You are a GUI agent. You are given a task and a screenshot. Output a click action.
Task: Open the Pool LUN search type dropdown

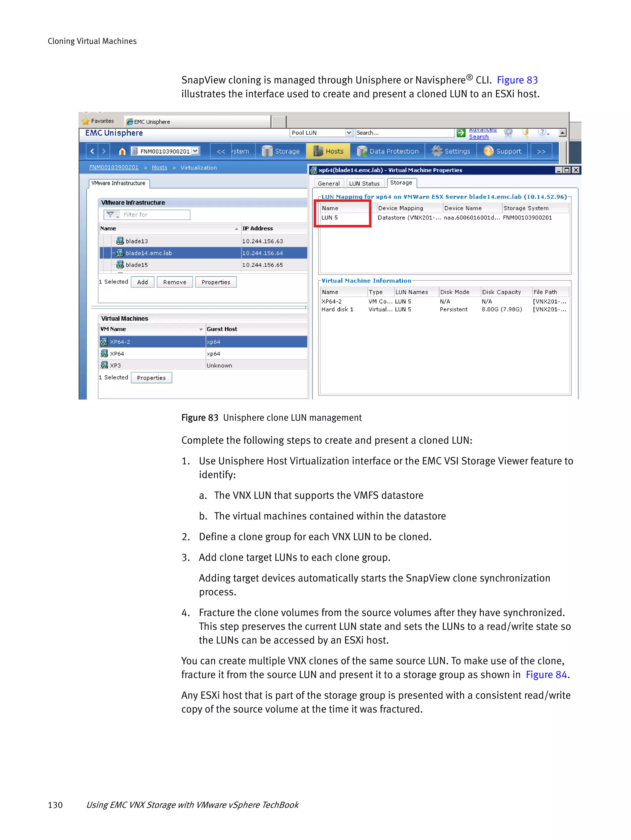tap(349, 133)
